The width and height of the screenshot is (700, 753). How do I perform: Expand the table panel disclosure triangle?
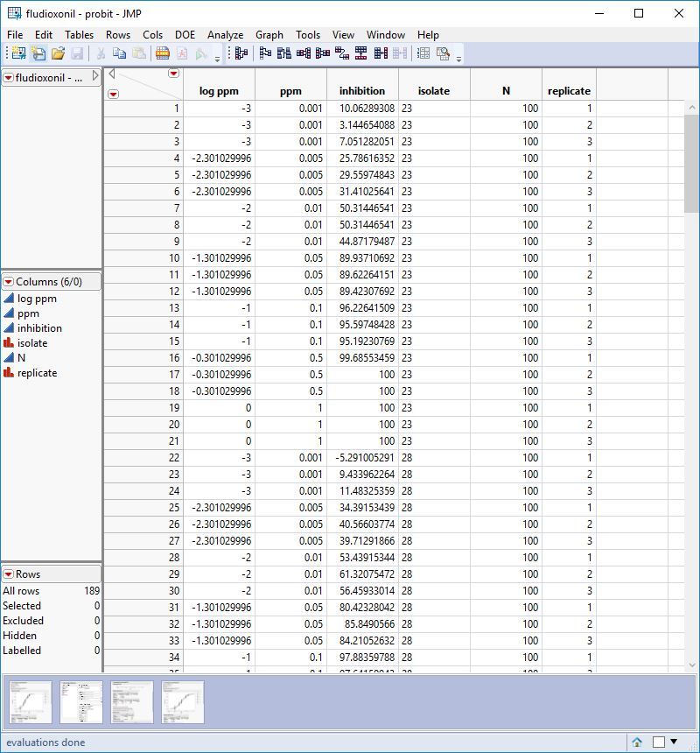click(95, 76)
